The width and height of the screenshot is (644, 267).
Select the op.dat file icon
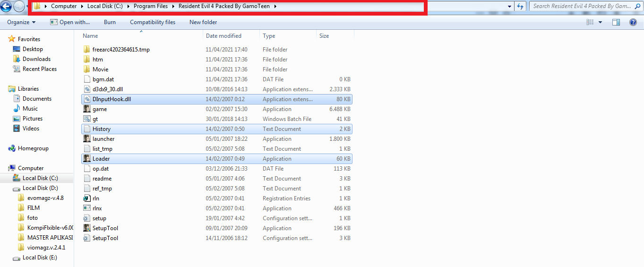coord(86,169)
